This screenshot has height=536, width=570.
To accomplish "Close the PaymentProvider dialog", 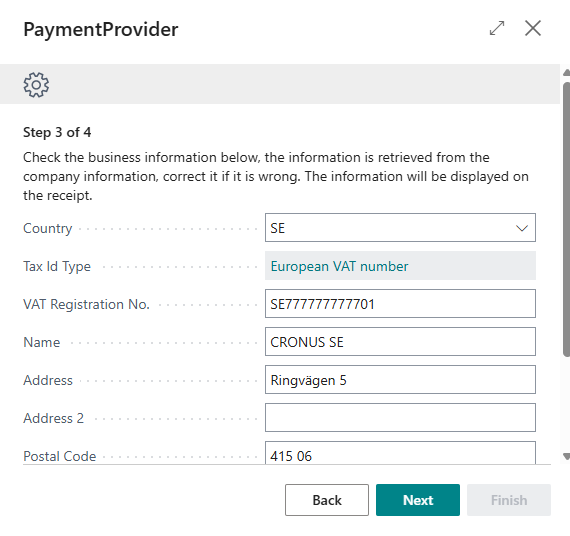I will tap(533, 28).
